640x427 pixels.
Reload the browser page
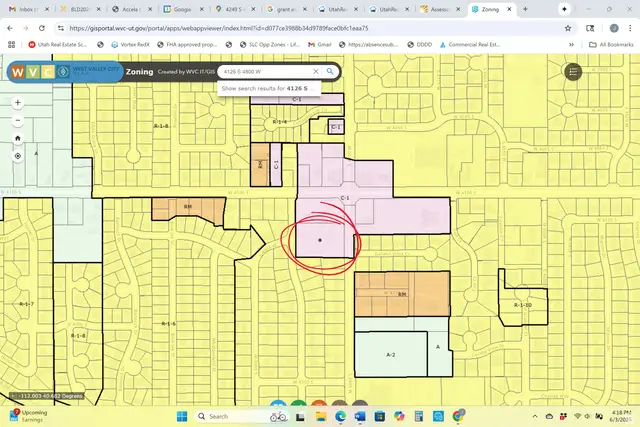(x=44, y=28)
